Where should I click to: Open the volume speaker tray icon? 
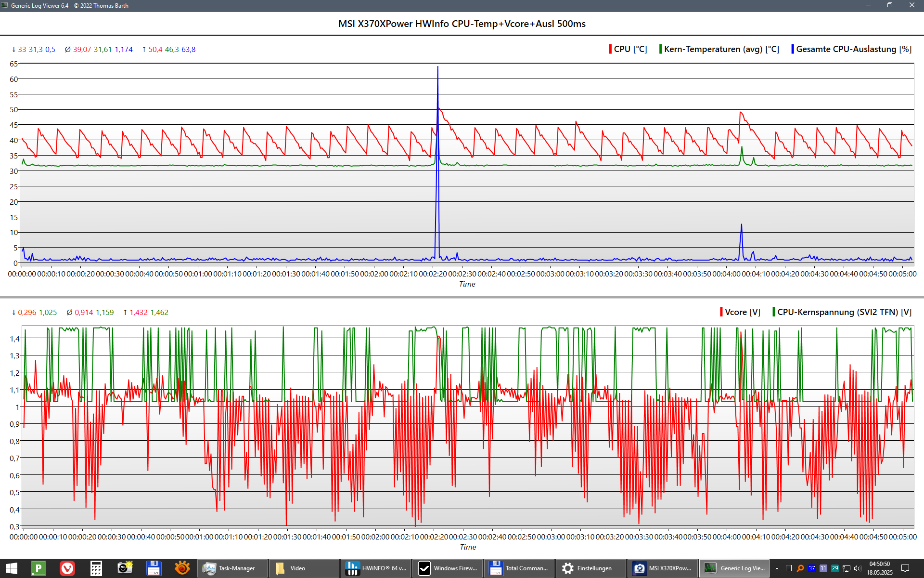point(858,568)
